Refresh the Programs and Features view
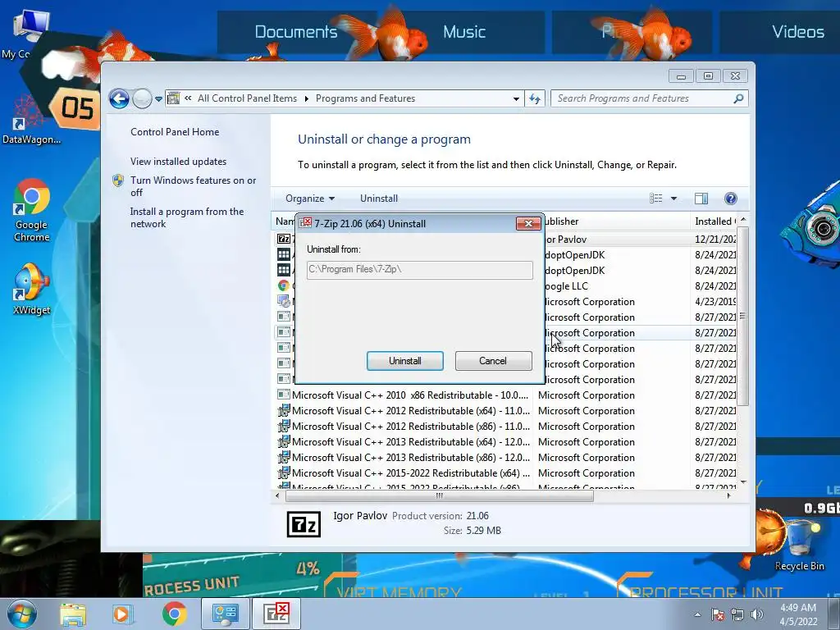 coord(535,98)
